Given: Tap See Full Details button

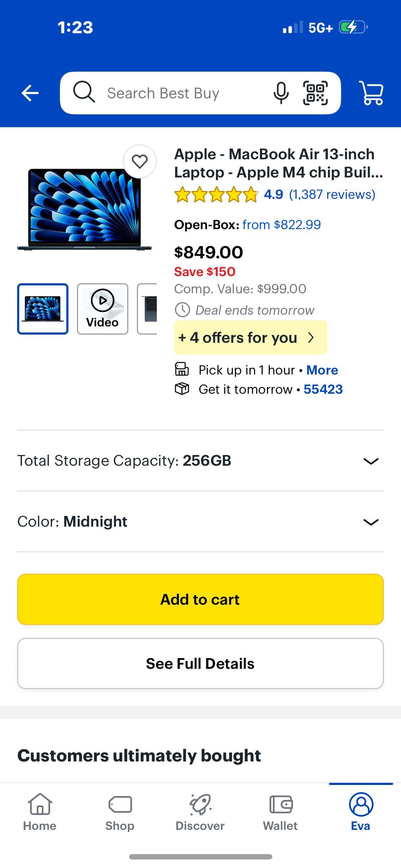Looking at the screenshot, I should click(200, 663).
